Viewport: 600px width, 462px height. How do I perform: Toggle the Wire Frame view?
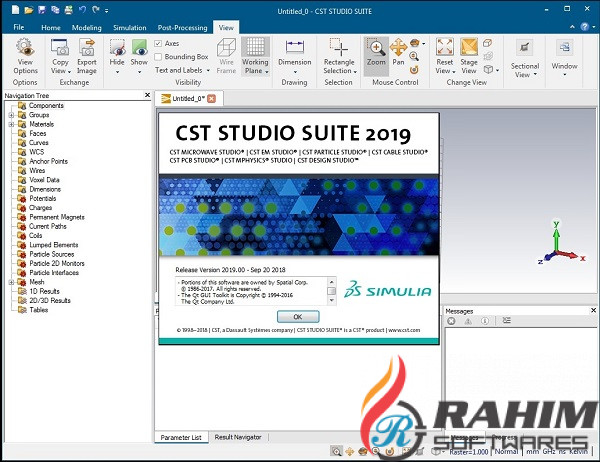click(226, 56)
